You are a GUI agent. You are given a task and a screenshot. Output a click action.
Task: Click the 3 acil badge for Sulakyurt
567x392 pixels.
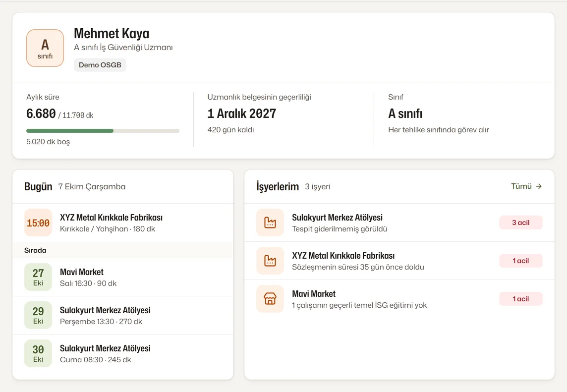click(521, 223)
